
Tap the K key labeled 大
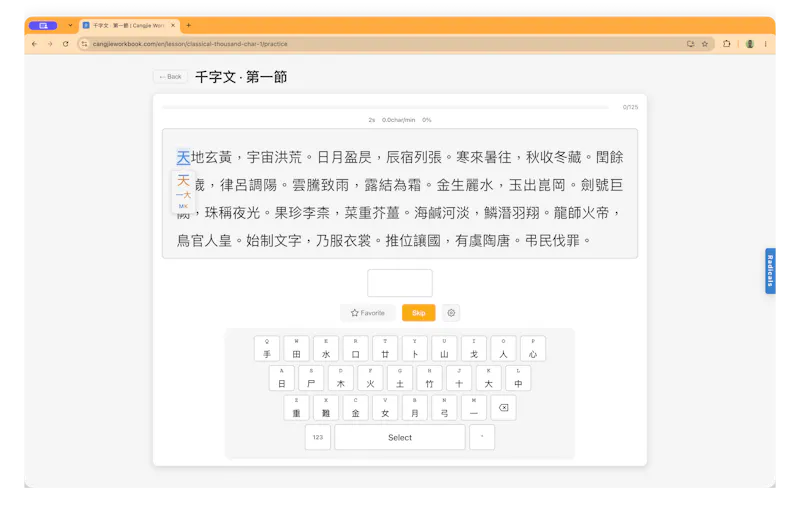[x=489, y=378]
